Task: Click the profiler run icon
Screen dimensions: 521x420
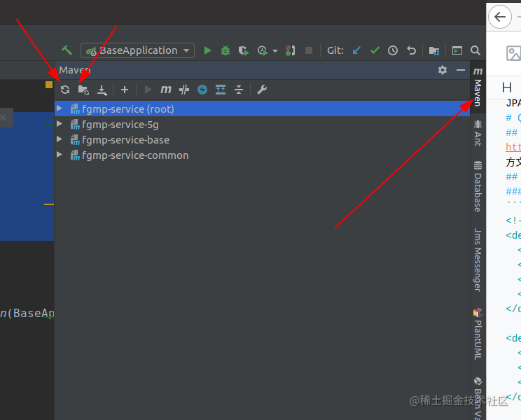Action: click(263, 51)
